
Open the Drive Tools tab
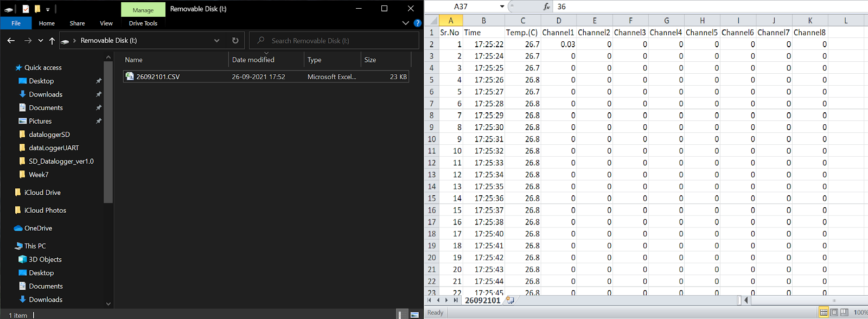143,23
